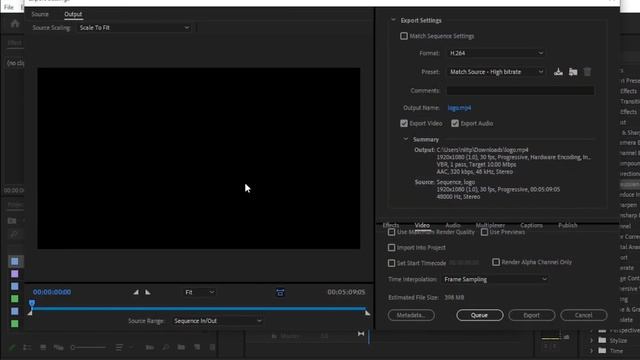Click the logo.mp4 output name link
This screenshot has height=360, width=640.
459,108
